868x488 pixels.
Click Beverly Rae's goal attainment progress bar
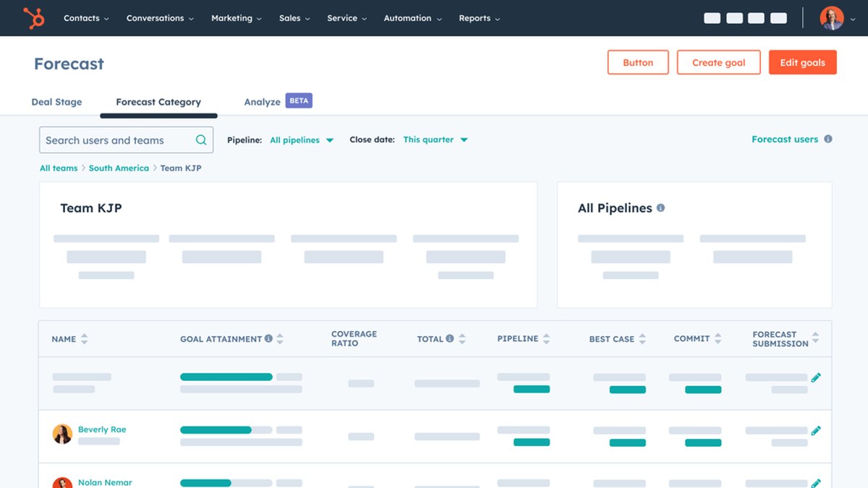pos(226,429)
